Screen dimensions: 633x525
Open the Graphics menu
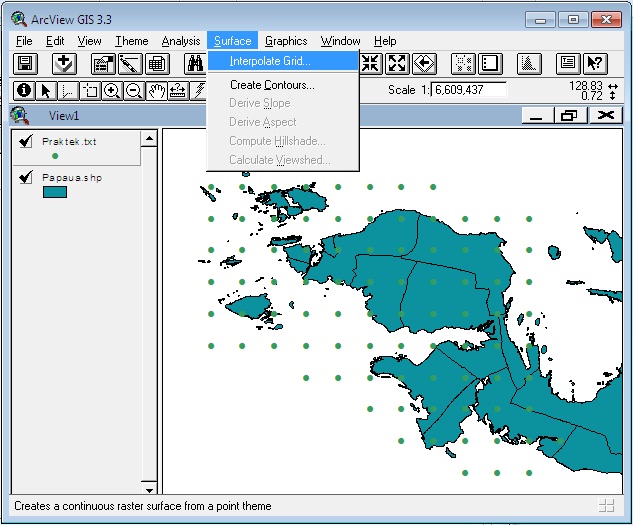coord(286,41)
